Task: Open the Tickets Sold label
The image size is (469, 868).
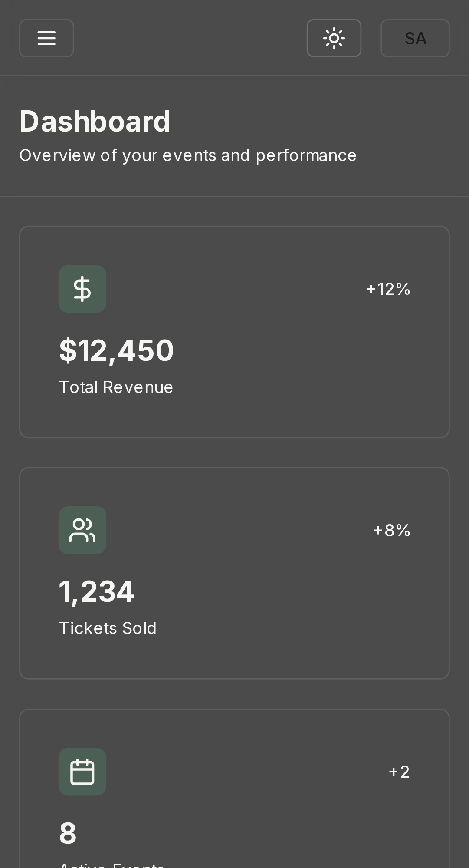Action: [x=108, y=628]
